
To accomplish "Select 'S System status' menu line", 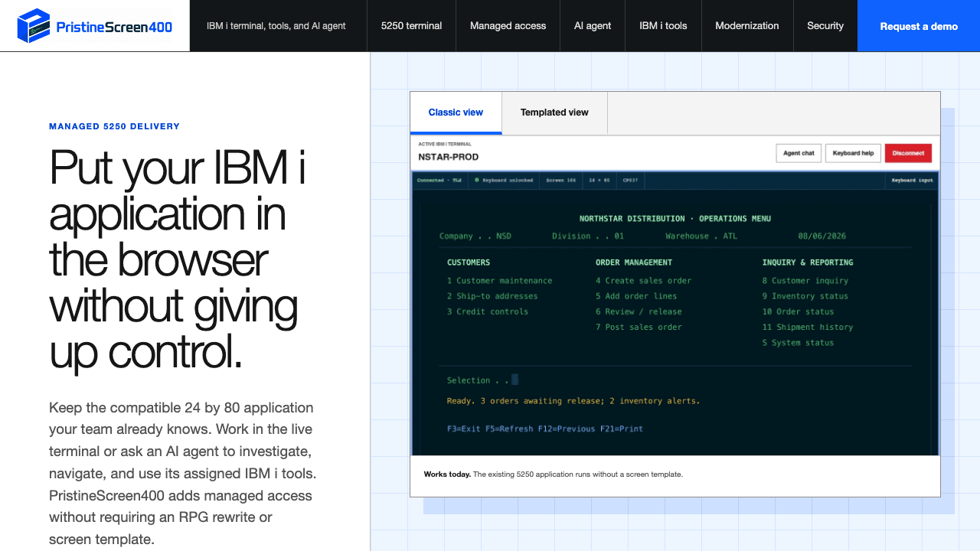I will point(798,343).
